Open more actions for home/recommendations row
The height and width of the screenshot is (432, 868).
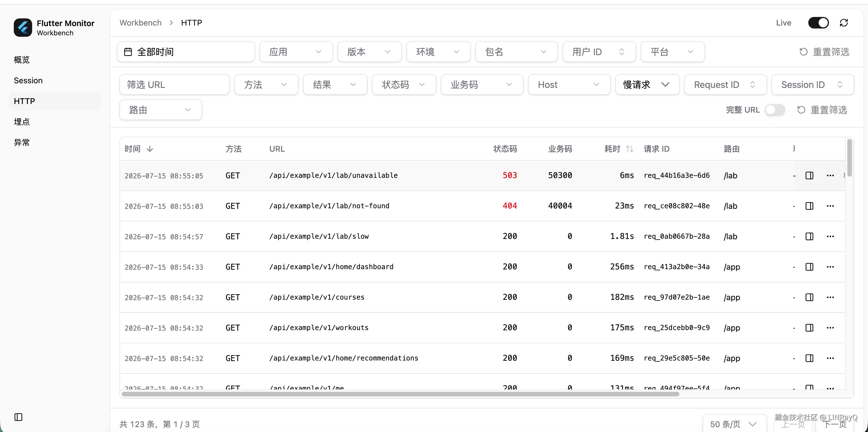tap(830, 358)
